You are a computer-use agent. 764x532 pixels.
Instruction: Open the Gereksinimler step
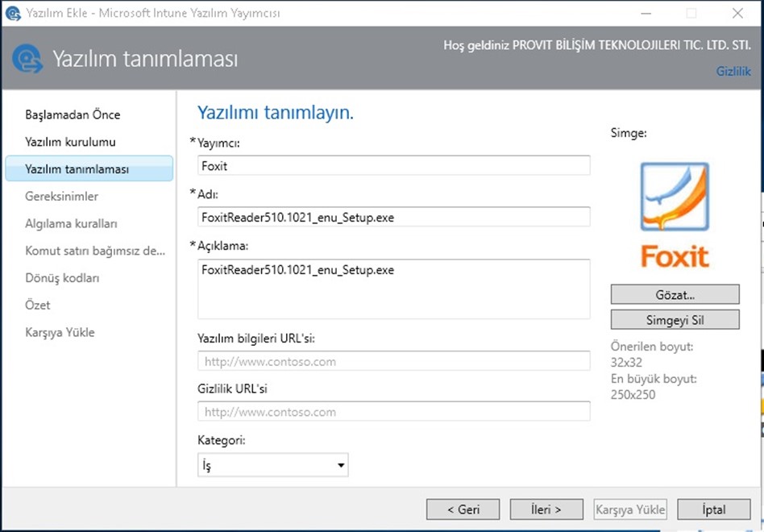click(61, 197)
